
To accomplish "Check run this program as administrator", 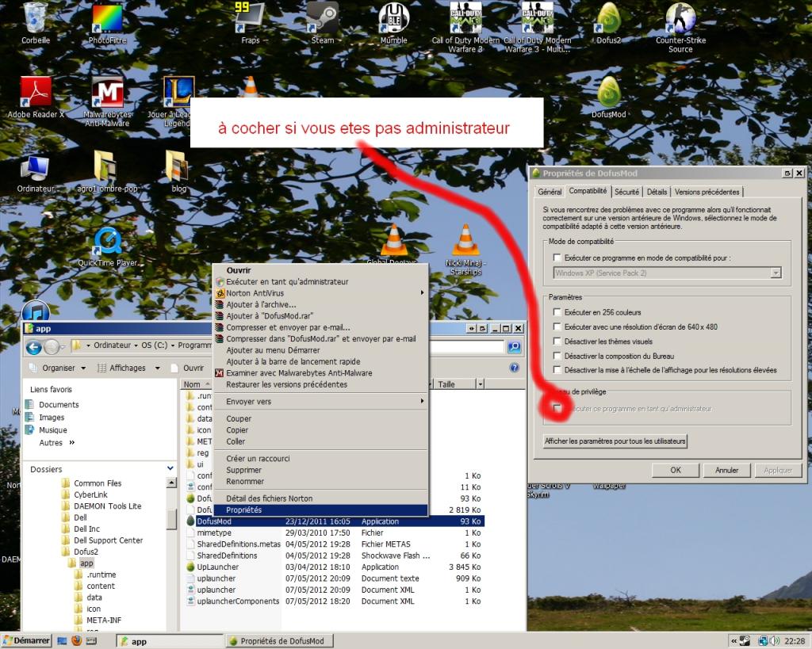I will (557, 408).
